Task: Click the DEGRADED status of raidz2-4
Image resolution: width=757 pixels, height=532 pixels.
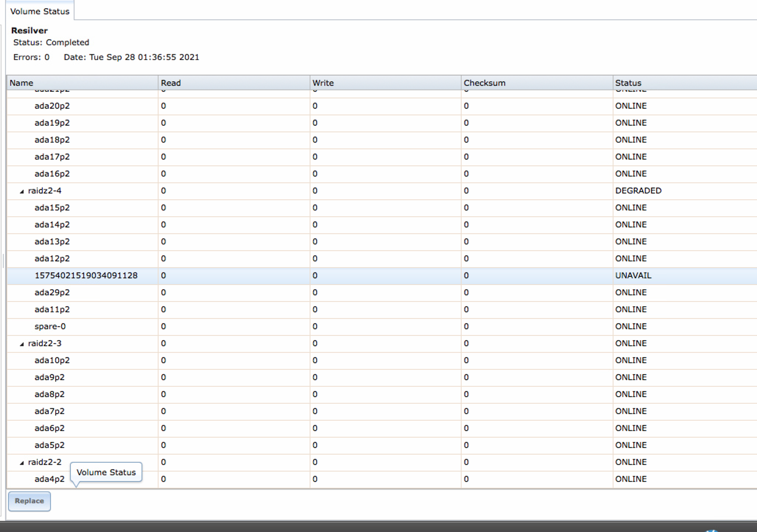Action: click(638, 191)
